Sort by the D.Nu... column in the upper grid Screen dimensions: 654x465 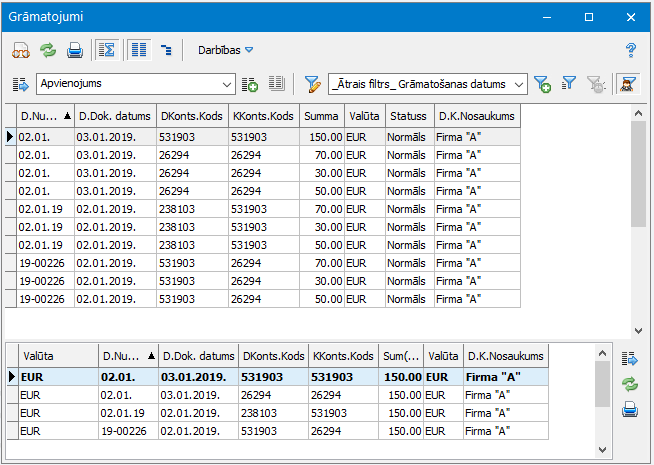click(45, 116)
